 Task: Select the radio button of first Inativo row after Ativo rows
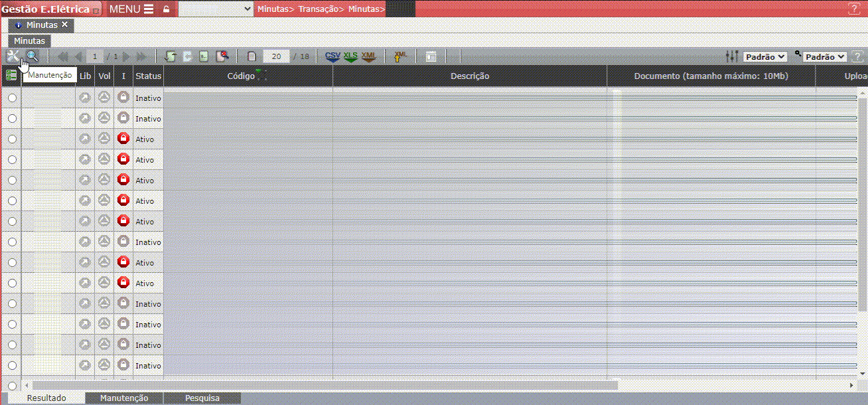tap(12, 242)
